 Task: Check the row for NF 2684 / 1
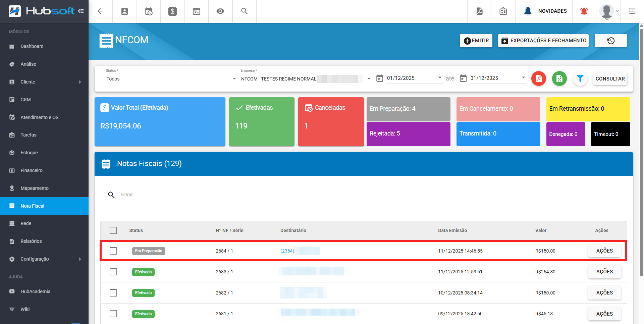(113, 251)
